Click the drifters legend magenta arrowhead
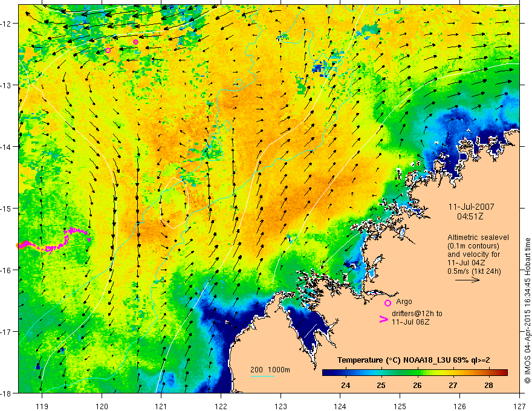Viewport: 532px width, 411px height. [383, 319]
